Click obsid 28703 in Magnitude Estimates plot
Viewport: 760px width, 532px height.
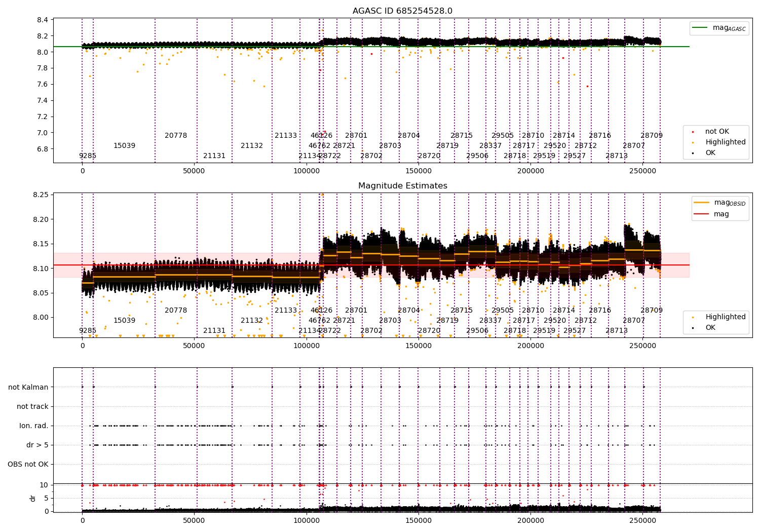point(390,320)
